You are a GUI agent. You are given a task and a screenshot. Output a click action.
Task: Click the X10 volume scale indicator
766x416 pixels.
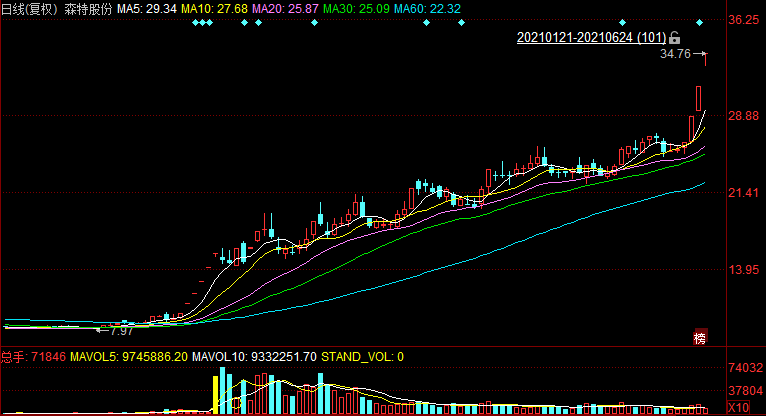(739, 408)
